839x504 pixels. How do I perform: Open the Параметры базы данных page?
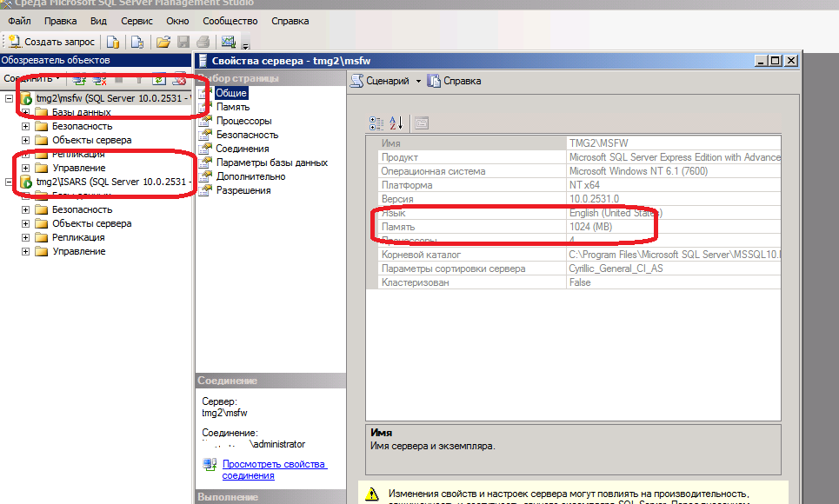272,162
